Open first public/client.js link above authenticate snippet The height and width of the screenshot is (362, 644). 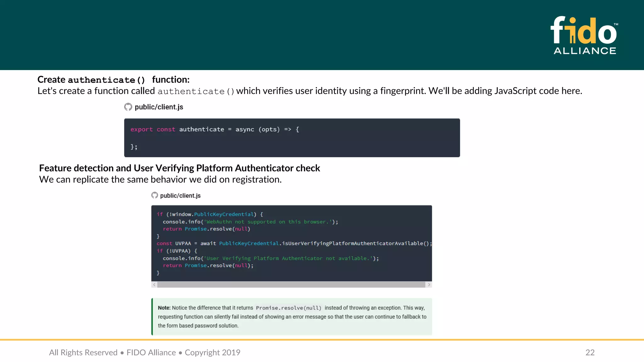click(x=159, y=107)
